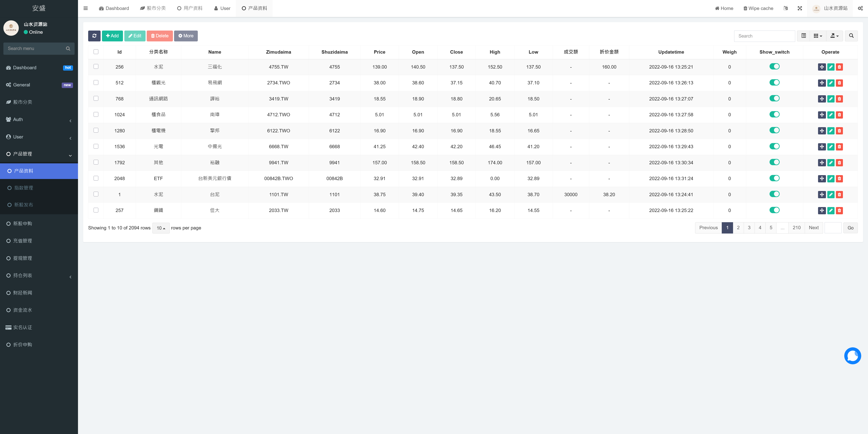Image resolution: width=868 pixels, height=434 pixels.
Task: Turn off Show_switch for row 1024
Action: (x=774, y=114)
